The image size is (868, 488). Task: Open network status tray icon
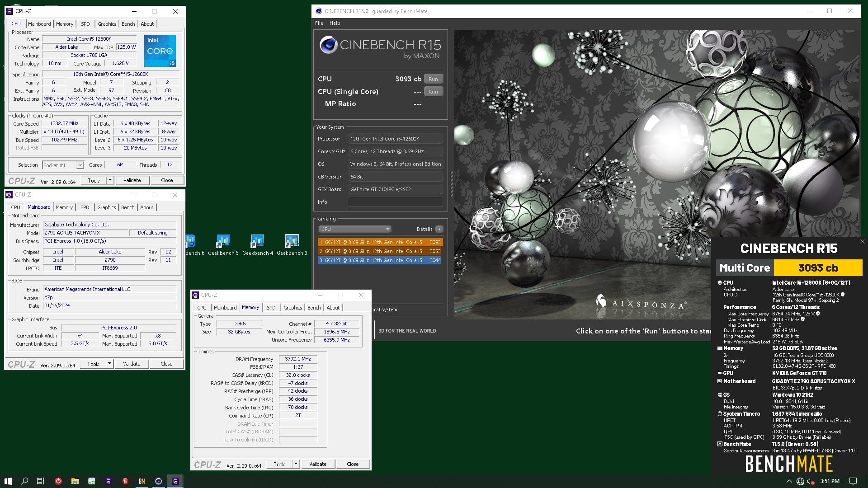tap(800, 481)
